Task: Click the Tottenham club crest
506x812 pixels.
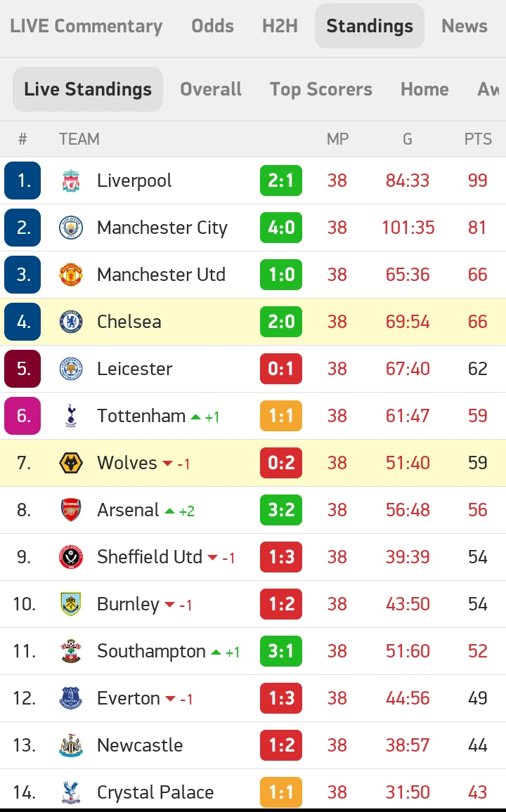Action: coord(71,416)
